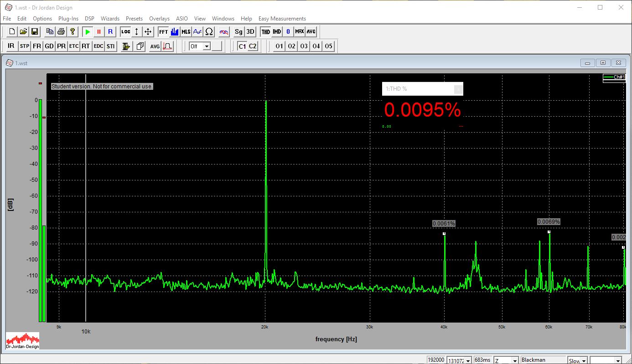The height and width of the screenshot is (364, 632).
Task: Click the MAX hold button
Action: coord(299,31)
